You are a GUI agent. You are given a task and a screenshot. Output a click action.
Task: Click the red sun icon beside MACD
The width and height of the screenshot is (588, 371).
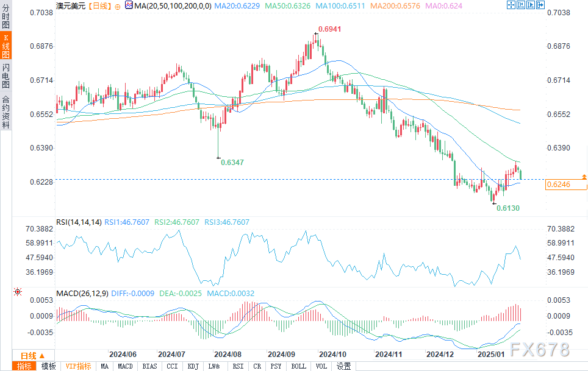(x=18, y=292)
